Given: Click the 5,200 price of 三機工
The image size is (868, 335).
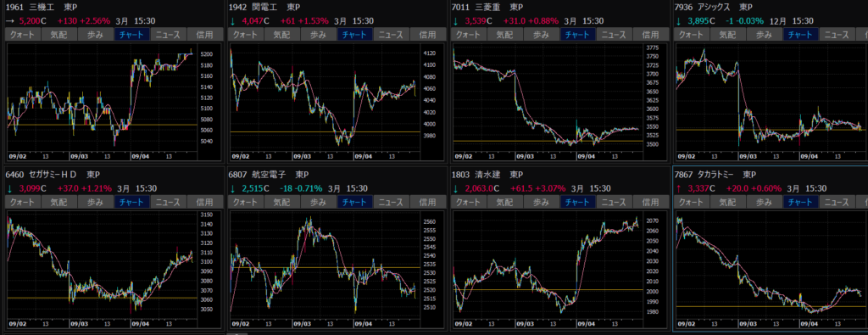Looking at the screenshot, I should pyautogui.click(x=30, y=20).
